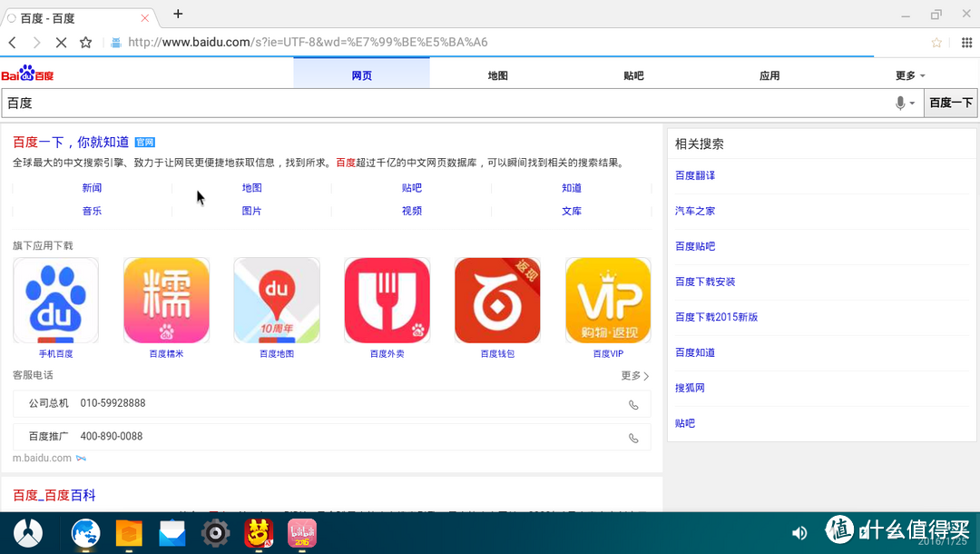Click phone number 400-890-0088
The image size is (980, 554).
(112, 437)
